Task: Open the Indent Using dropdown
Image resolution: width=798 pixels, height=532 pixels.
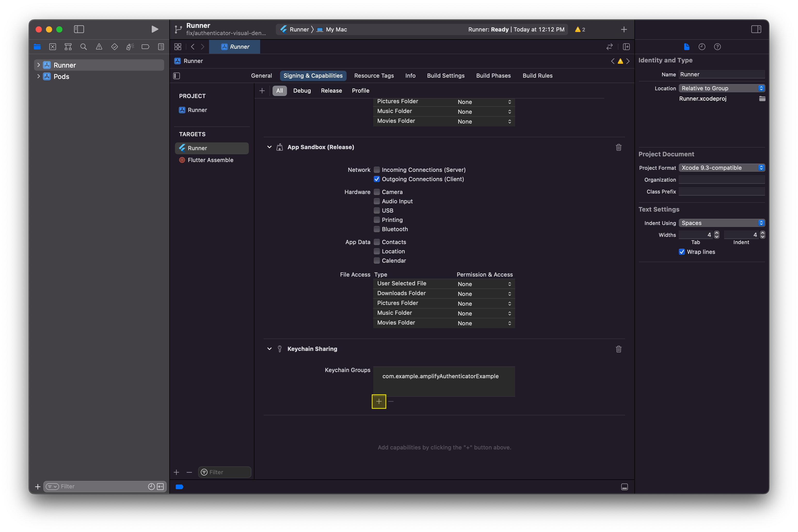Action: click(x=722, y=223)
